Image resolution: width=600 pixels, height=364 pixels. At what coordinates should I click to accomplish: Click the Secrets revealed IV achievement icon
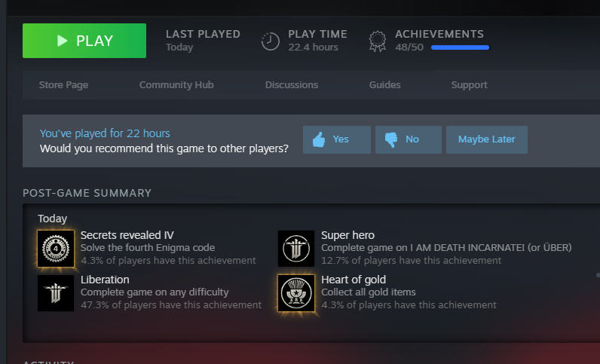pyautogui.click(x=56, y=249)
